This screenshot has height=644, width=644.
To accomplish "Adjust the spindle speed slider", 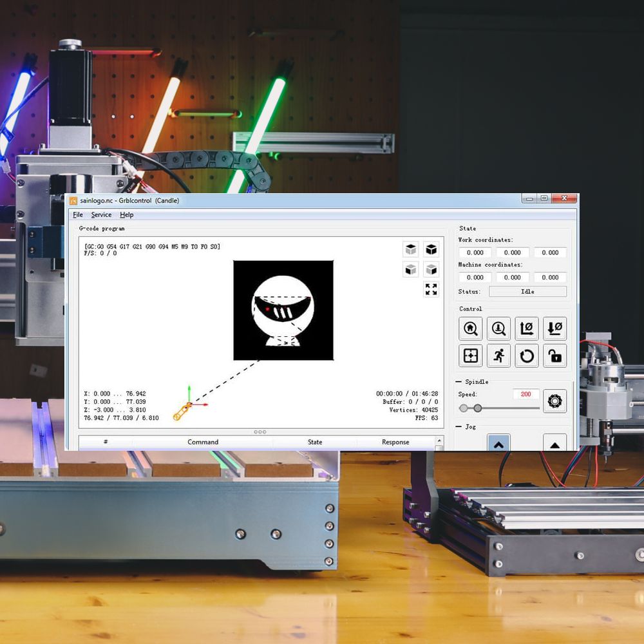I will coord(478,408).
